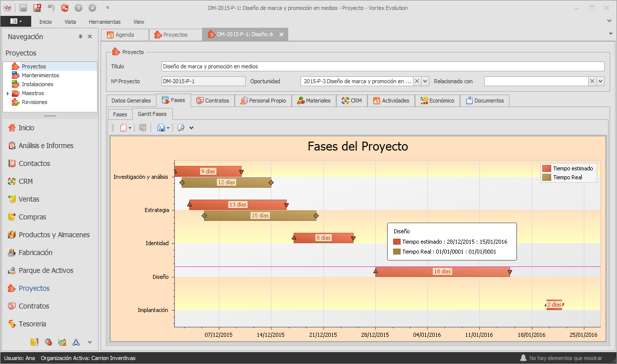Click the notification bell in status bar
Image resolution: width=617 pixels, height=364 pixels.
[523, 358]
